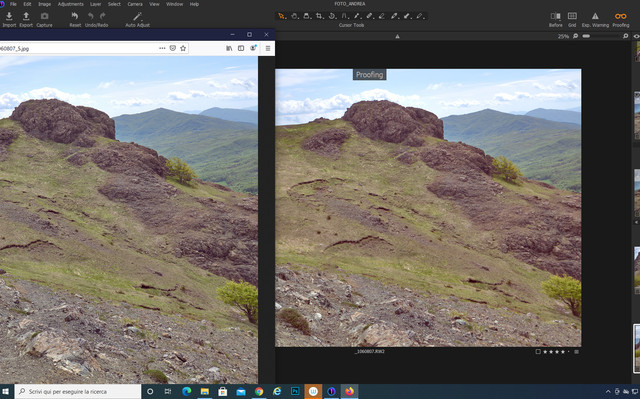Screen dimensions: 640x399
Task: Click the eye icon at viewer toolbar edge
Action: click(636, 36)
